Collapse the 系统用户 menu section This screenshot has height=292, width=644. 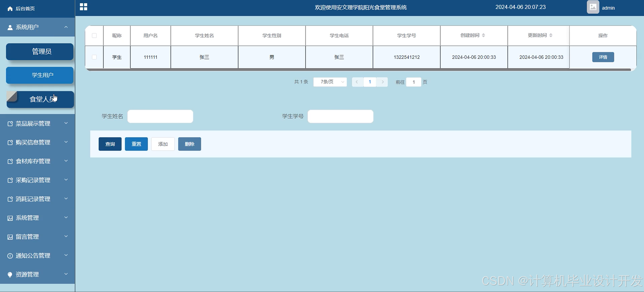(x=66, y=27)
